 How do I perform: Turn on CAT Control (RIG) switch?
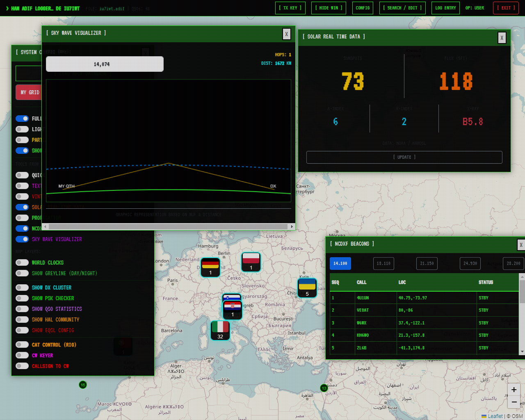22,345
